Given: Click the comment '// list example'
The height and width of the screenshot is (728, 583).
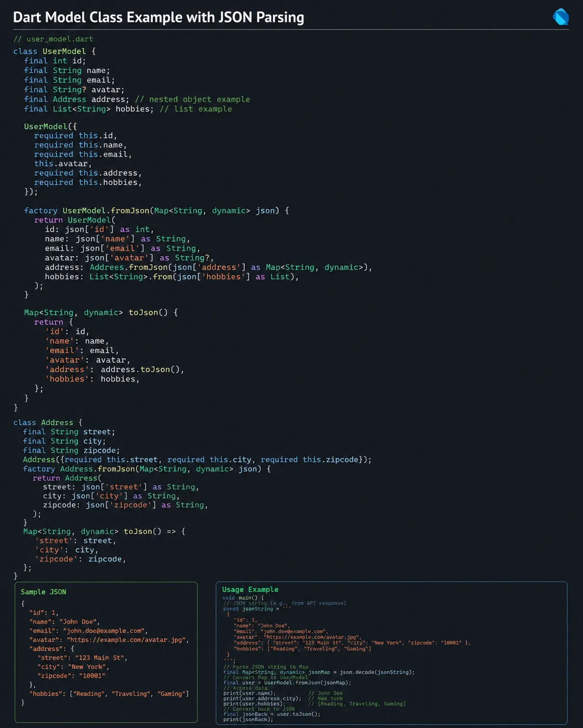Looking at the screenshot, I should pyautogui.click(x=196, y=109).
